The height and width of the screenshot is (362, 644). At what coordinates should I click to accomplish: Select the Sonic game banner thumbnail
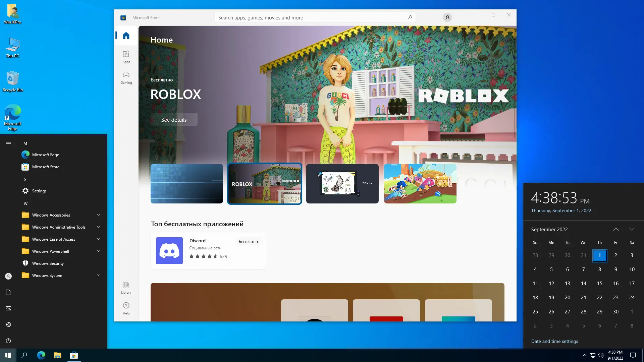click(x=420, y=183)
